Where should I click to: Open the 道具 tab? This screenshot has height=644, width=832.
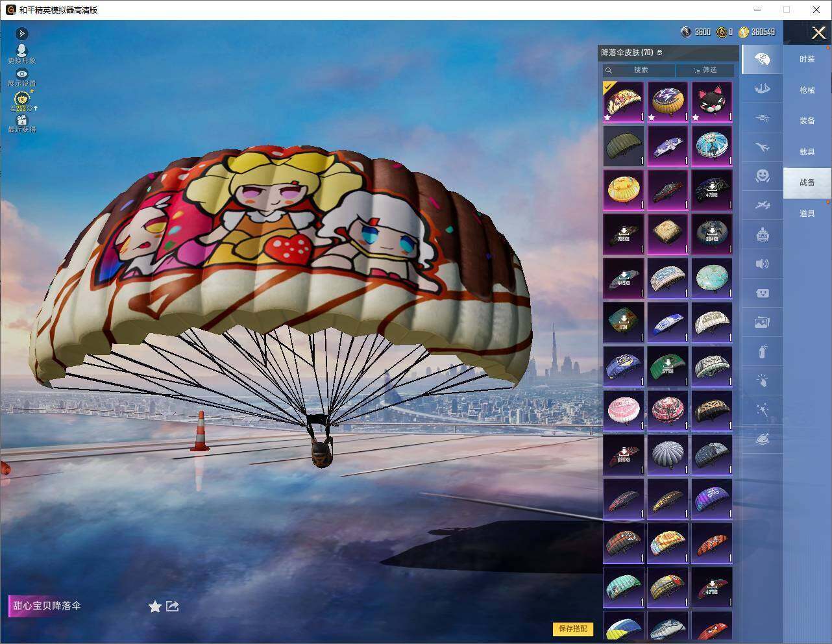click(807, 214)
